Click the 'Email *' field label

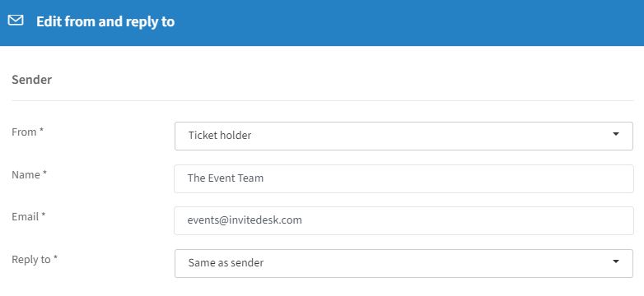[28, 216]
